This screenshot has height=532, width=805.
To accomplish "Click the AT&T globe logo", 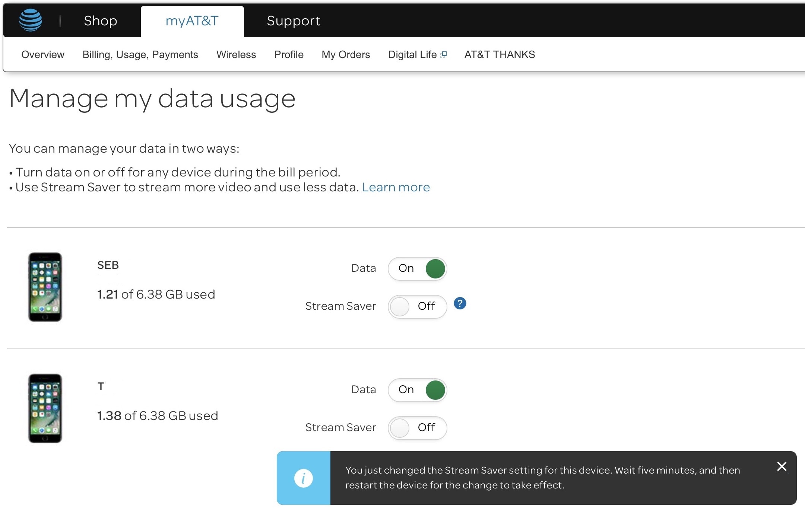I will [x=31, y=20].
